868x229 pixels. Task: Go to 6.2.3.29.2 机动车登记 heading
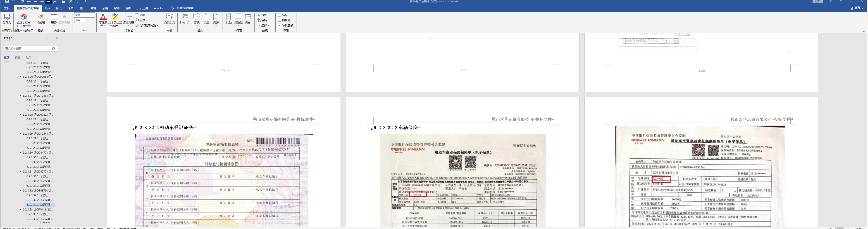[x=39, y=143]
